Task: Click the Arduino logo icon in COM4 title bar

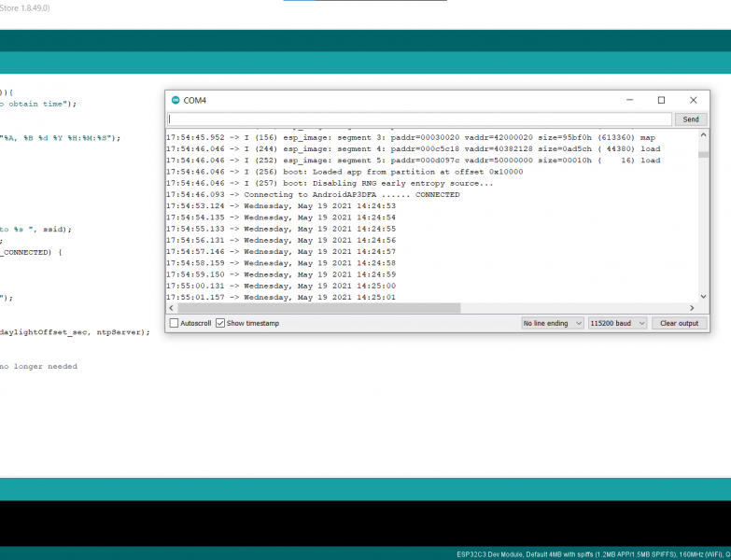Action: pyautogui.click(x=175, y=100)
